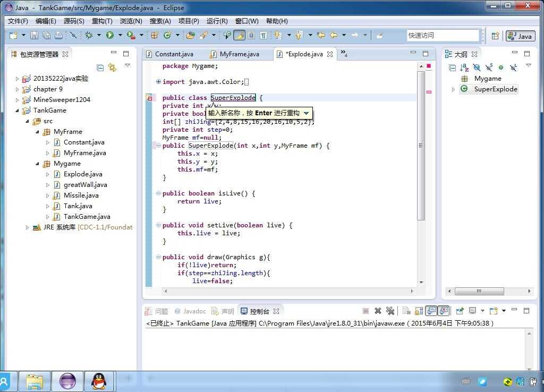Image resolution: width=544 pixels, height=392 pixels.
Task: Toggle Link with Editor in Package Explorer
Action: pyautogui.click(x=112, y=67)
